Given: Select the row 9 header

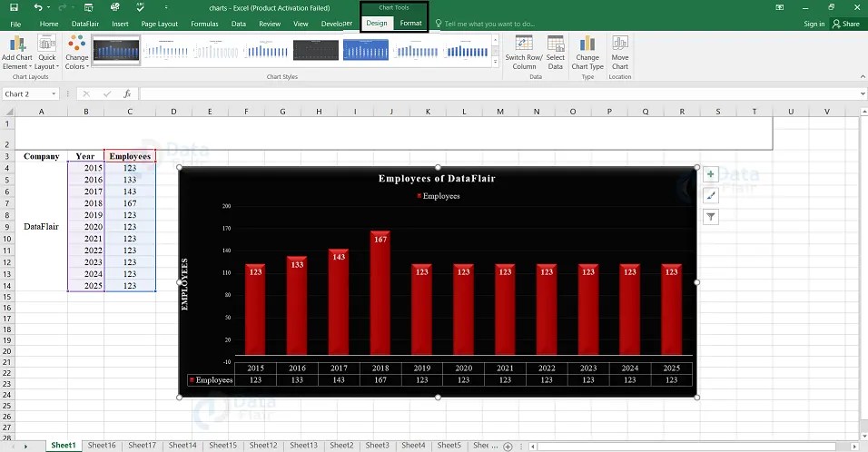Looking at the screenshot, I should point(7,227).
